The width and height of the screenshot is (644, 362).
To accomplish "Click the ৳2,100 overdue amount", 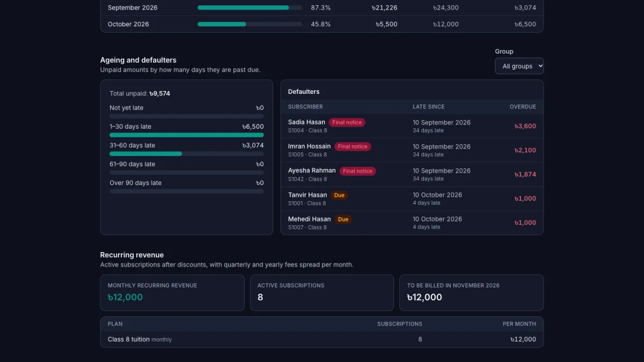I will tap(525, 150).
